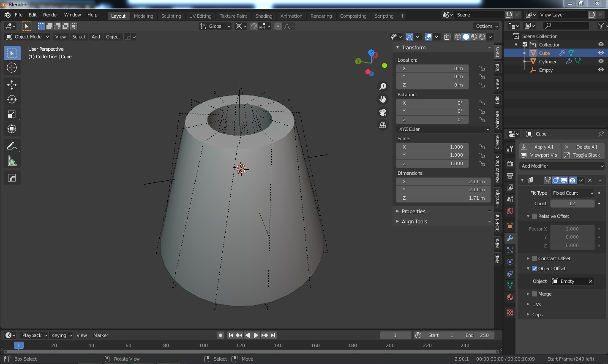Switch to wireframe viewport shading

tap(458, 37)
